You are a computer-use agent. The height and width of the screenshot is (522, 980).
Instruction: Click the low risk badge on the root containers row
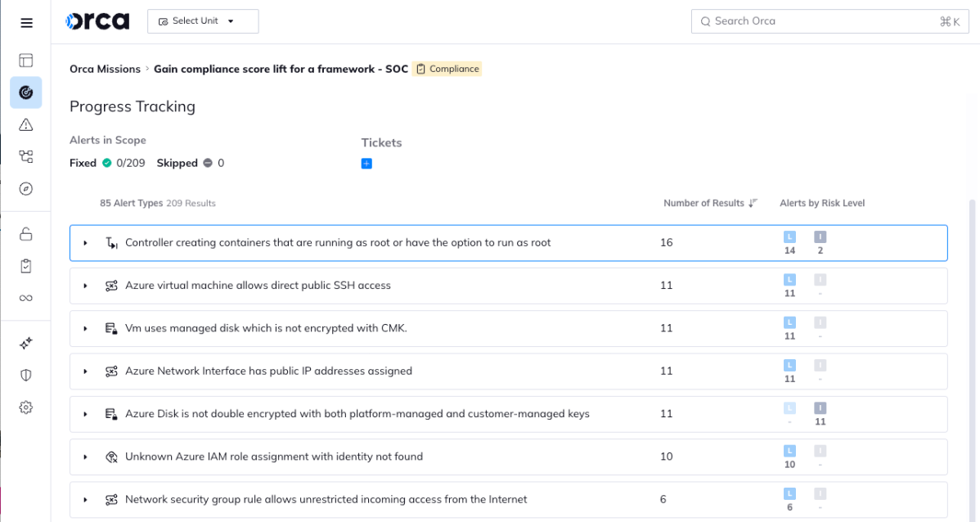(789, 237)
